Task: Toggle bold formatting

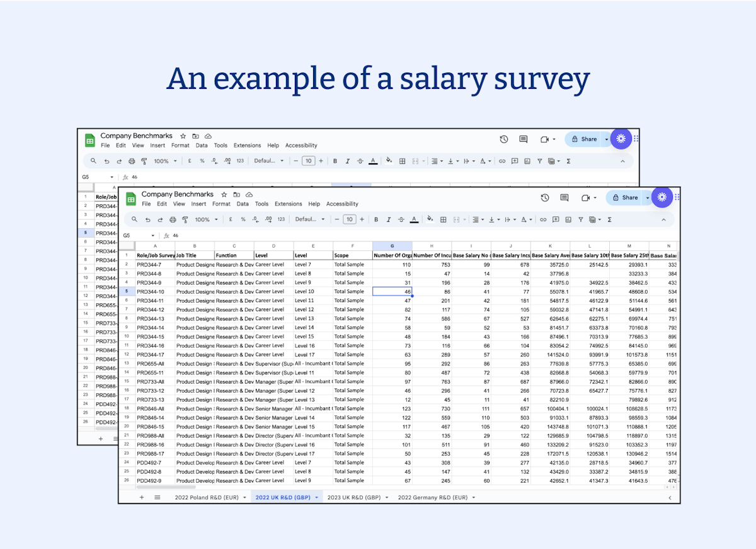Action: pyautogui.click(x=375, y=219)
